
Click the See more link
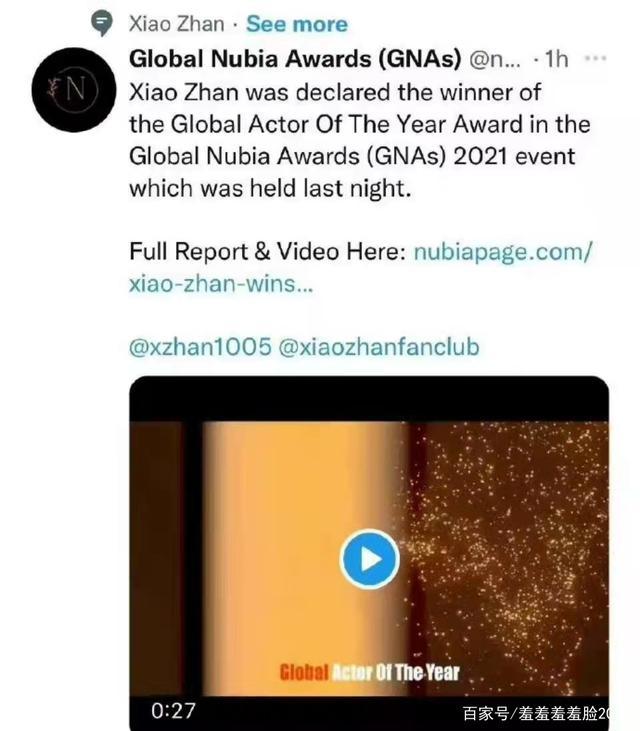tap(297, 24)
